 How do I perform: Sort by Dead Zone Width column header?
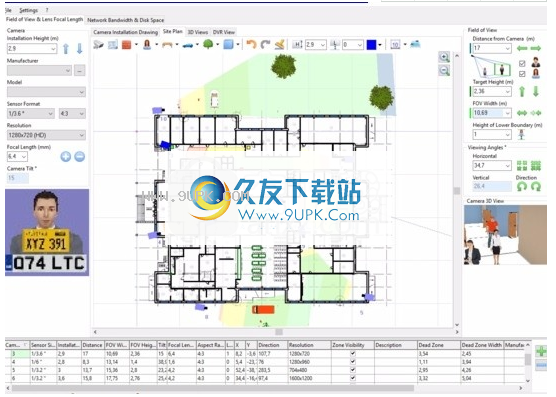[481, 345]
